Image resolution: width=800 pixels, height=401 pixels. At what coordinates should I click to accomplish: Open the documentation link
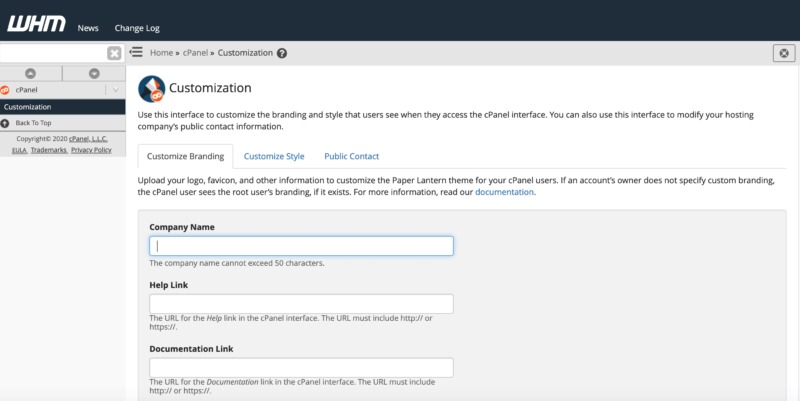[504, 192]
